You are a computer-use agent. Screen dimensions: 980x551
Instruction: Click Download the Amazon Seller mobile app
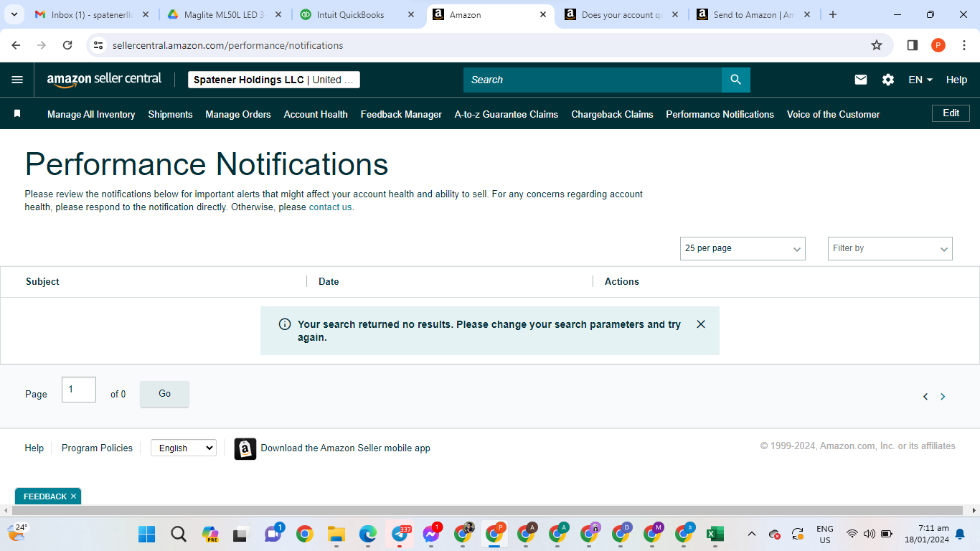click(345, 448)
